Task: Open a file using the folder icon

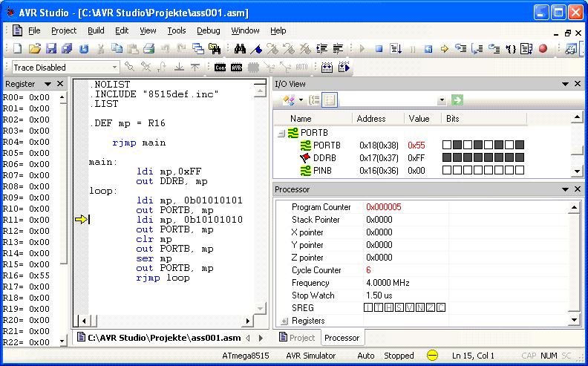Action: point(34,48)
